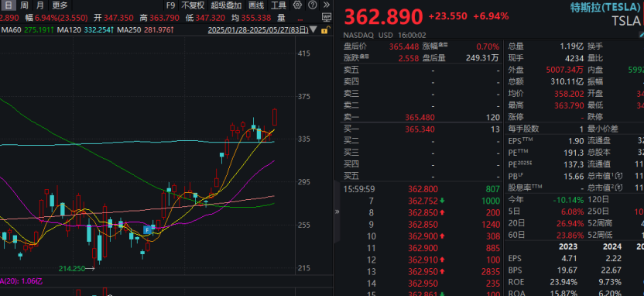Click the 15:59:59 trade row
This screenshot has height=296, width=644.
[421, 189]
